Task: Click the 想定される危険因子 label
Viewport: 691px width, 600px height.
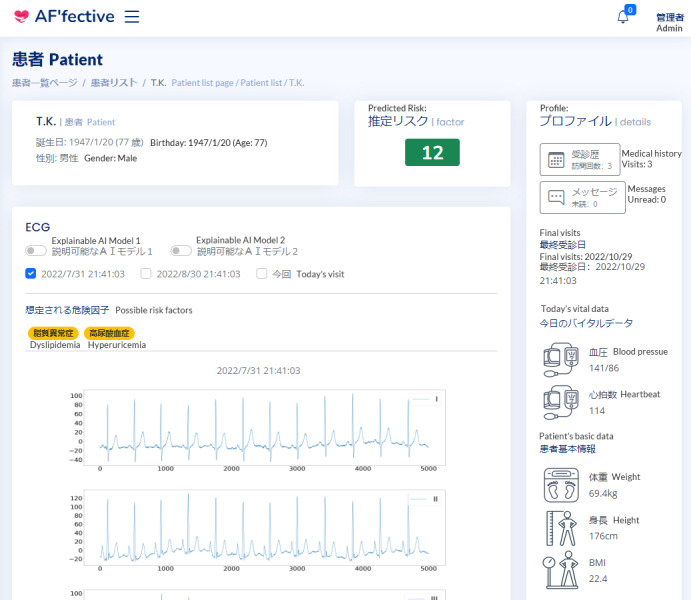Action: point(67,310)
